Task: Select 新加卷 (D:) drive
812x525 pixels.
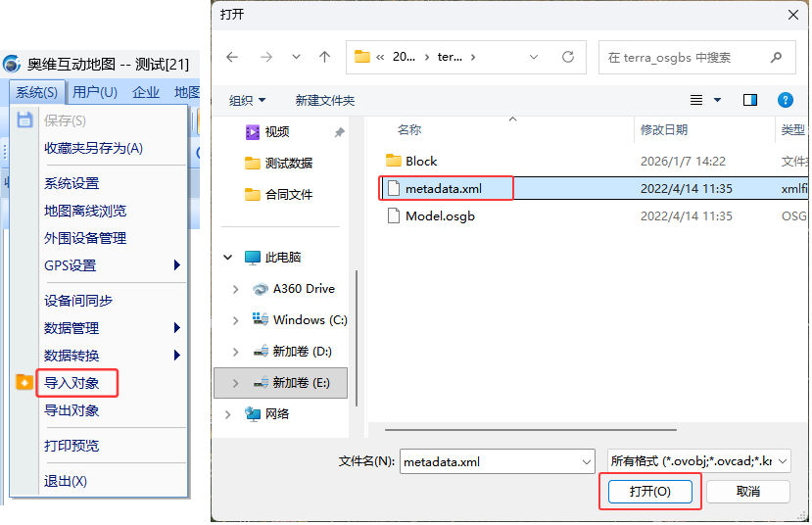Action: 292,352
